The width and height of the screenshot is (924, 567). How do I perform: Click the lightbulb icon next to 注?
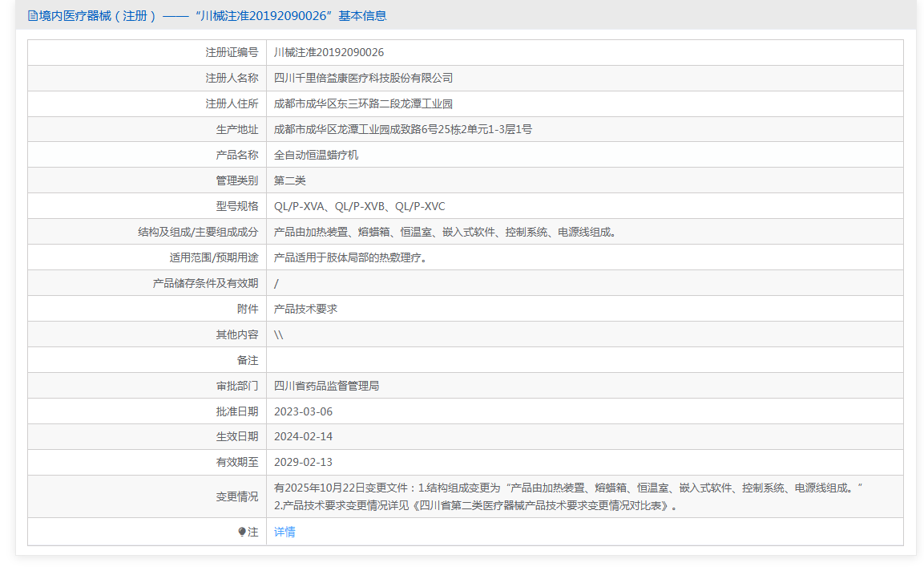pos(241,533)
